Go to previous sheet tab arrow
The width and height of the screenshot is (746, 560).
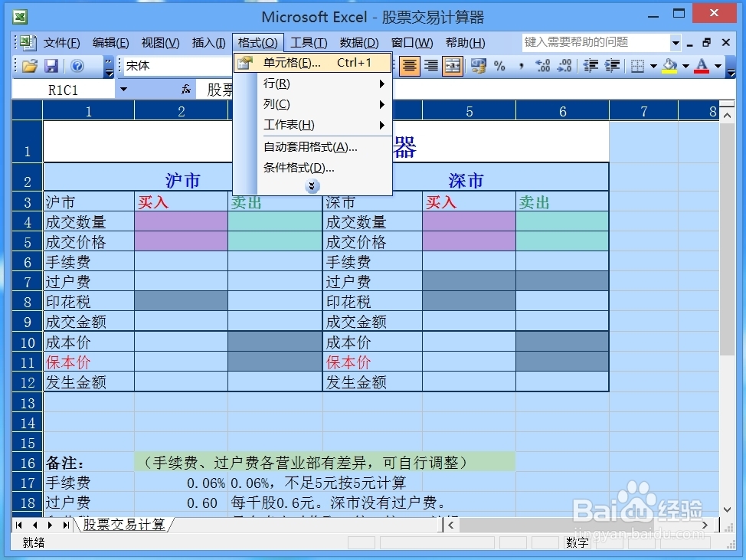(34, 525)
